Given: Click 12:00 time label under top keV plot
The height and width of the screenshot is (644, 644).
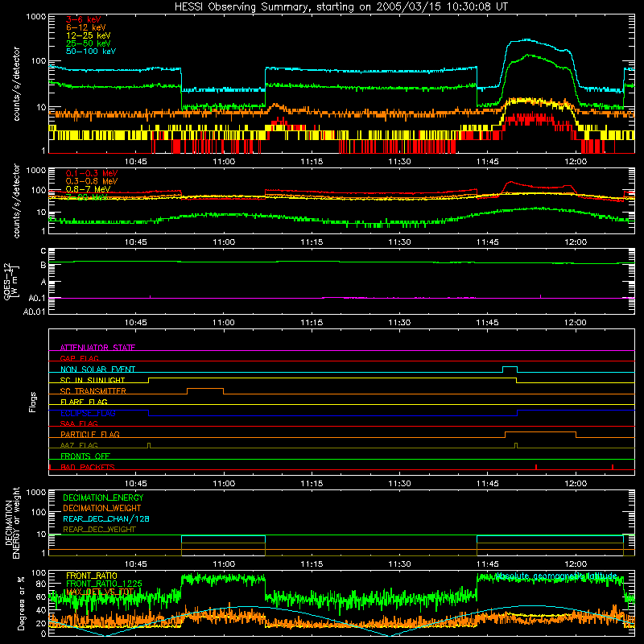Looking at the screenshot, I should 576,162.
